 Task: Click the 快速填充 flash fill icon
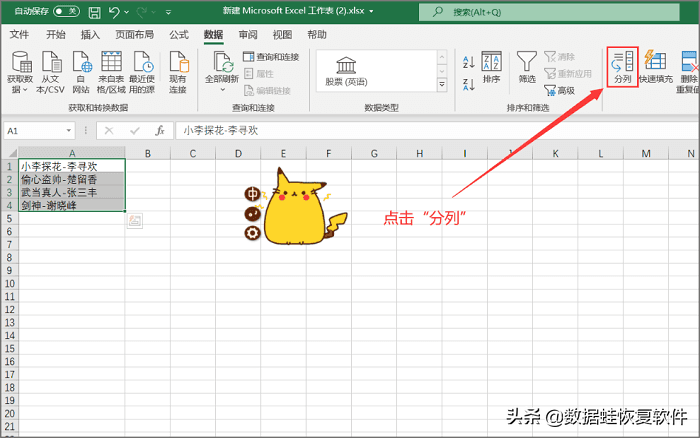[x=656, y=67]
